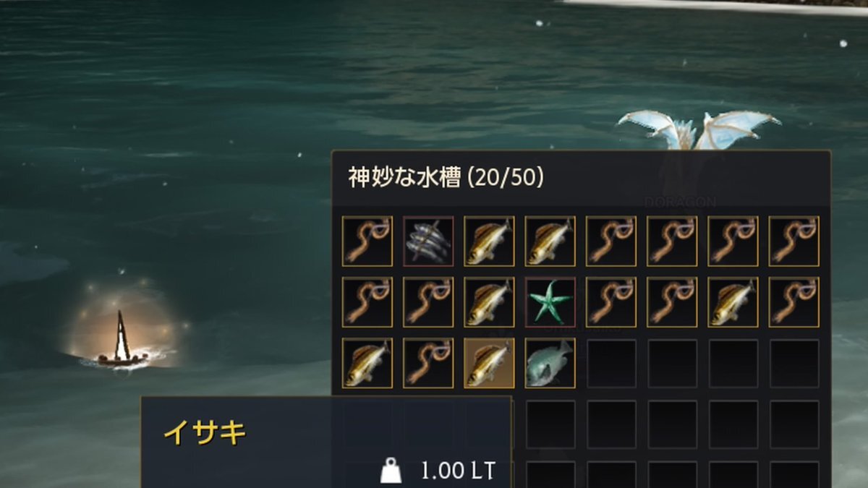
Task: Click the green starfish item
Action: [550, 302]
